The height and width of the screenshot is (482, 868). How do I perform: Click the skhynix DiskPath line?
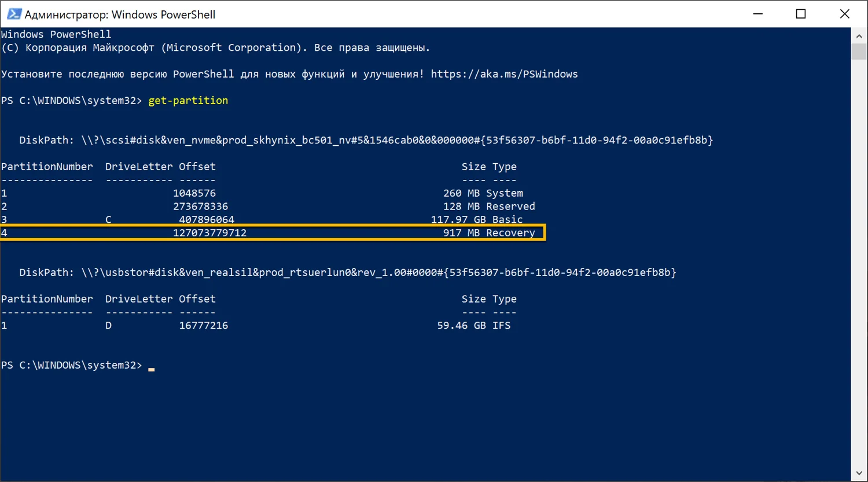click(x=366, y=140)
